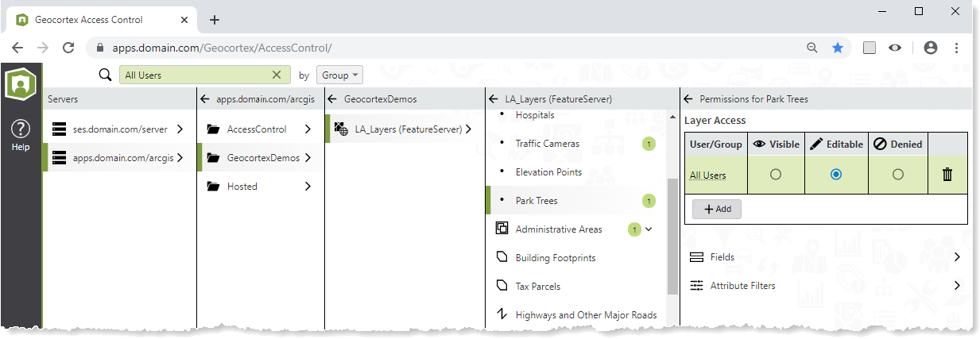Viewport: 980px width, 339px height.
Task: Click the LA_Layers feature service icon
Action: click(x=341, y=129)
